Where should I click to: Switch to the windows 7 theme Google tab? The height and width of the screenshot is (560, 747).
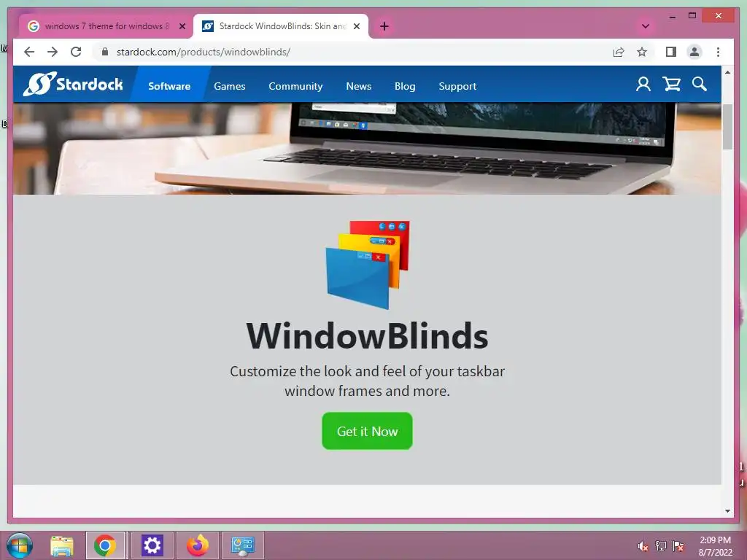pyautogui.click(x=105, y=26)
